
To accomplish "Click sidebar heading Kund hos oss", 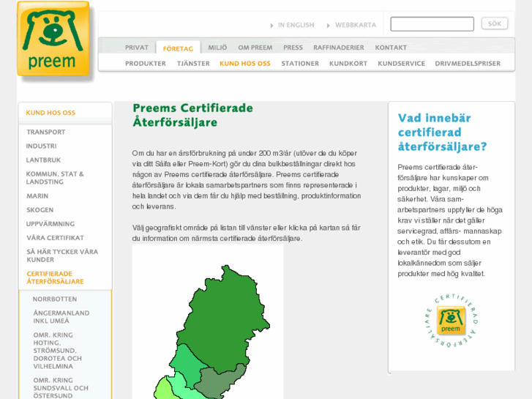I will coord(50,113).
